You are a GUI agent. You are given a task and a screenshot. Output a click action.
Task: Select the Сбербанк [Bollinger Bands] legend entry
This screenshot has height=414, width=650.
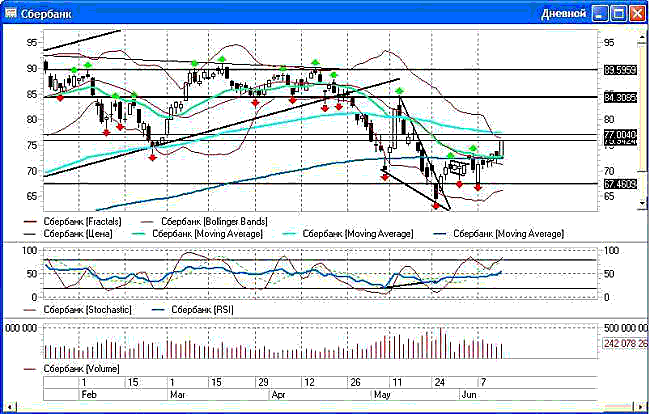(x=204, y=222)
